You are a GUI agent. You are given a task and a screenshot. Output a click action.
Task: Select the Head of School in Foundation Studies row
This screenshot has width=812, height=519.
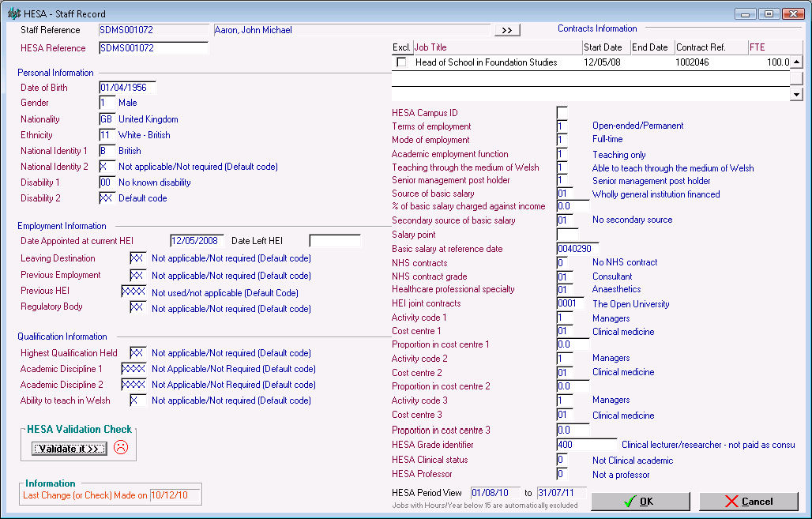(591, 62)
